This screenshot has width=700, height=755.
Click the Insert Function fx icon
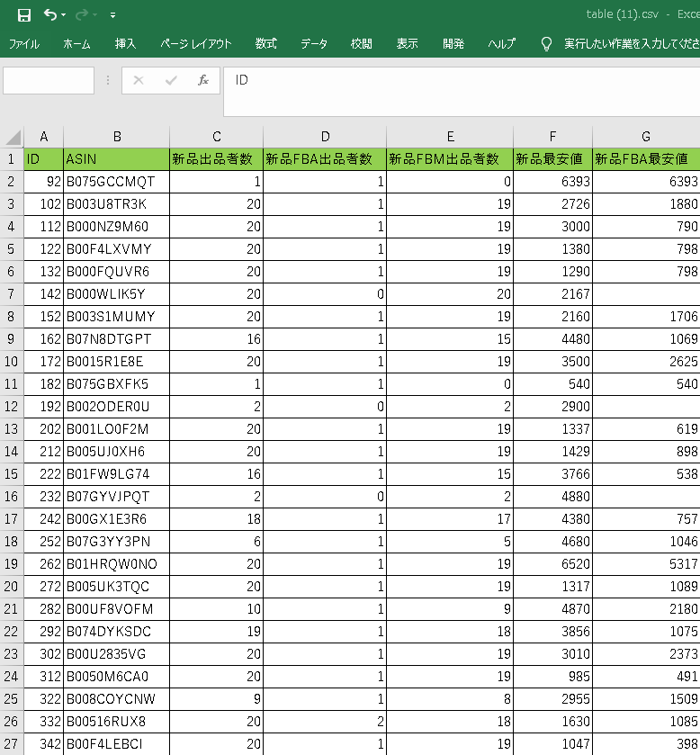click(203, 80)
